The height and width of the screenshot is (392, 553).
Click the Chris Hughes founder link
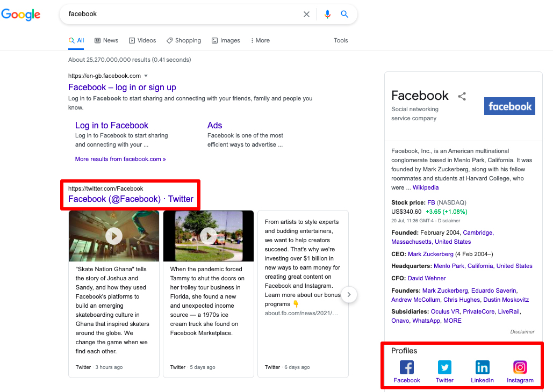tap(462, 300)
